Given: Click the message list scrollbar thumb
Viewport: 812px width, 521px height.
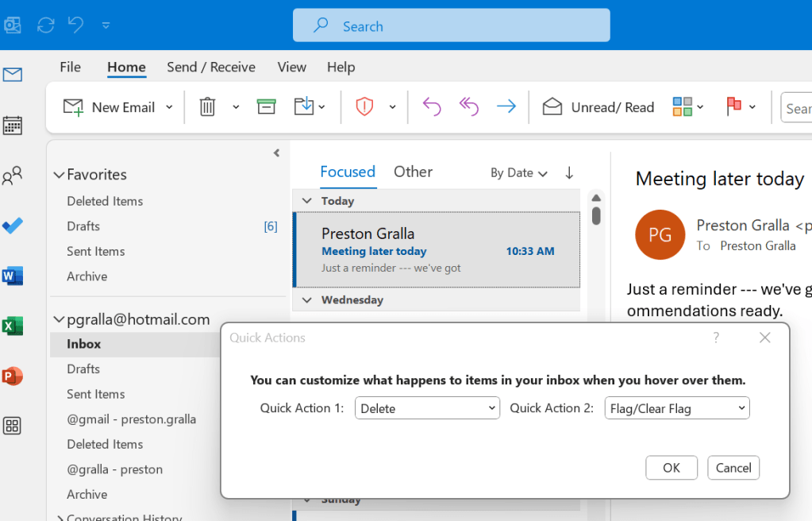Looking at the screenshot, I should 596,216.
